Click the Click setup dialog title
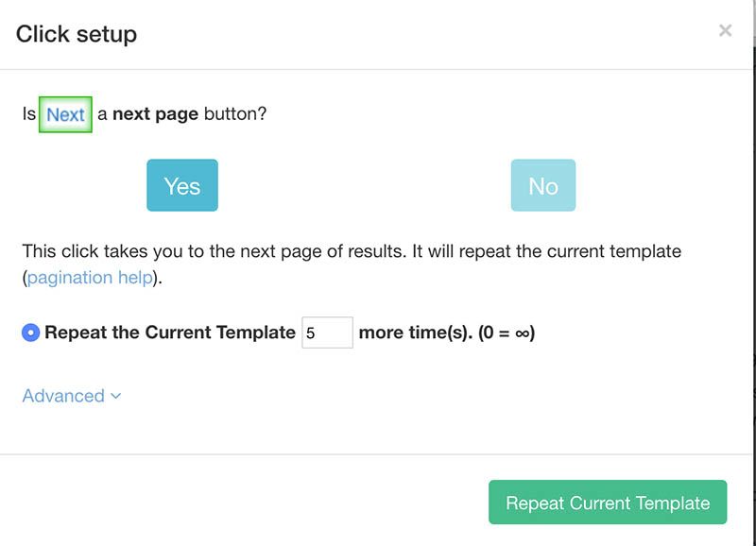 tap(77, 34)
